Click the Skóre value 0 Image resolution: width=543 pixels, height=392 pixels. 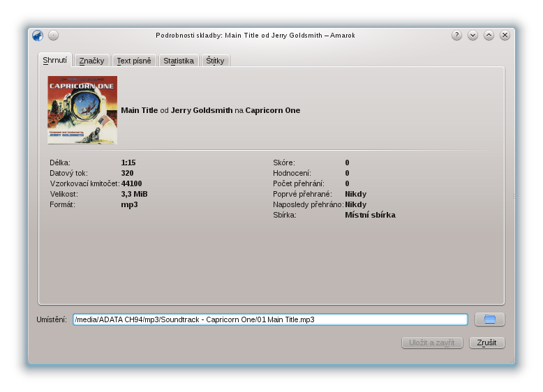(347, 163)
